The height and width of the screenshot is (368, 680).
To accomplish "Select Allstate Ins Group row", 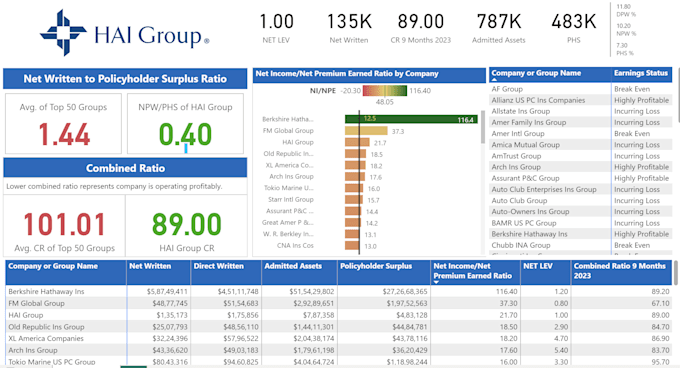I will coord(581,111).
